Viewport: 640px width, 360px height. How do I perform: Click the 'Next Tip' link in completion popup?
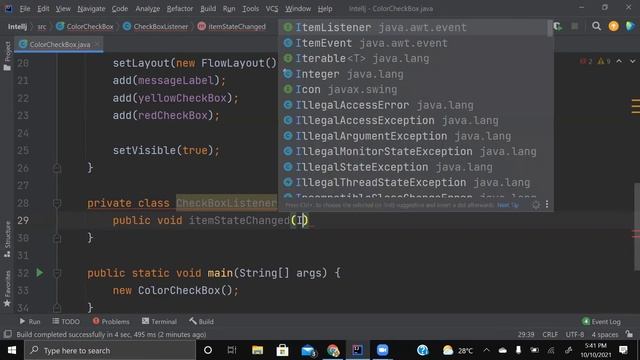click(508, 205)
